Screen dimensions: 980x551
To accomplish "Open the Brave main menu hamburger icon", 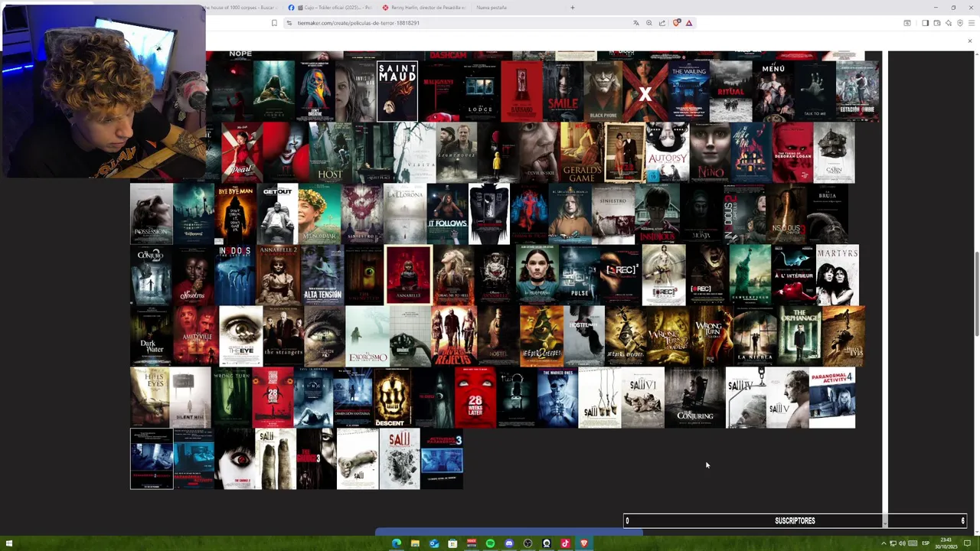I will (x=972, y=23).
